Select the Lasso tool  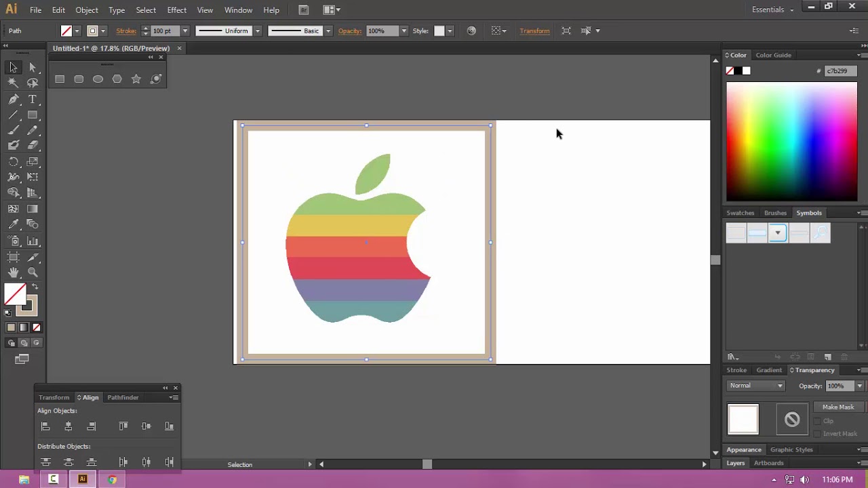click(33, 83)
